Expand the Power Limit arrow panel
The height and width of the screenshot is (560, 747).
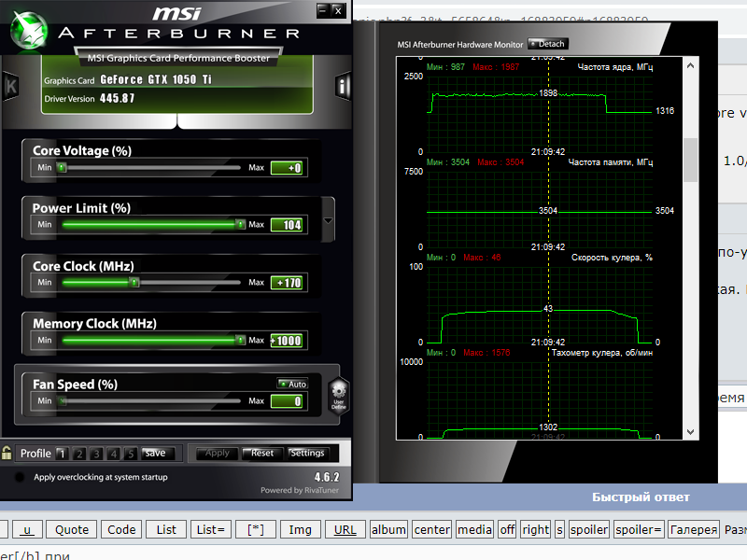pos(328,220)
